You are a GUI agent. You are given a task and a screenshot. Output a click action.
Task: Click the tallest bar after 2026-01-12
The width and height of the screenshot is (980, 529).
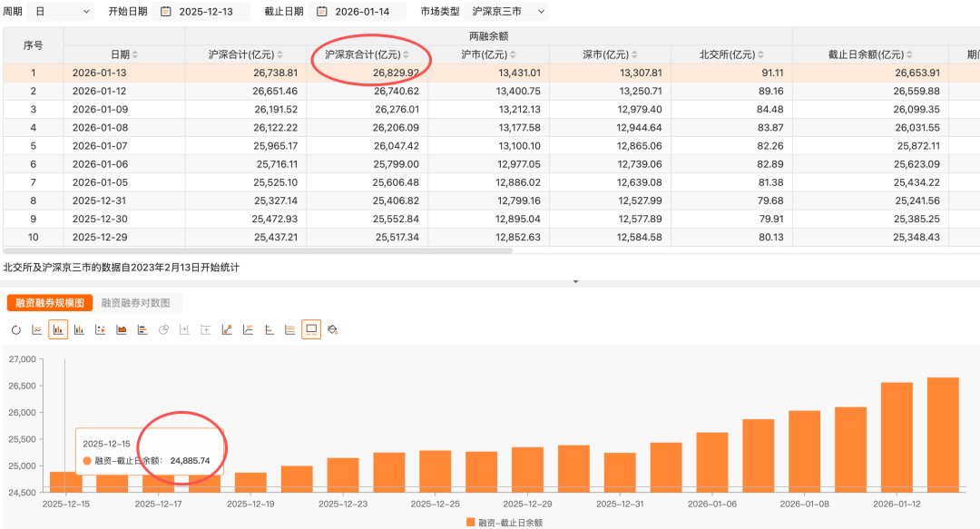(943, 435)
